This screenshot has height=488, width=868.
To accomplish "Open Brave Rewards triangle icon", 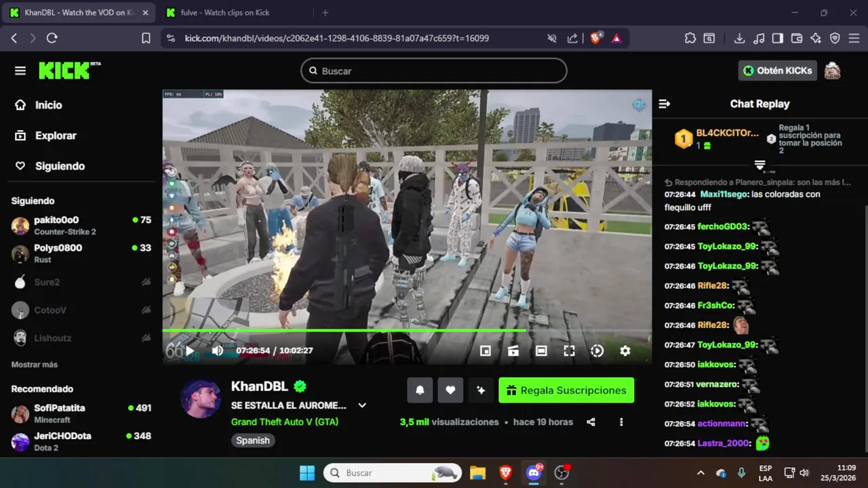I will tap(616, 39).
